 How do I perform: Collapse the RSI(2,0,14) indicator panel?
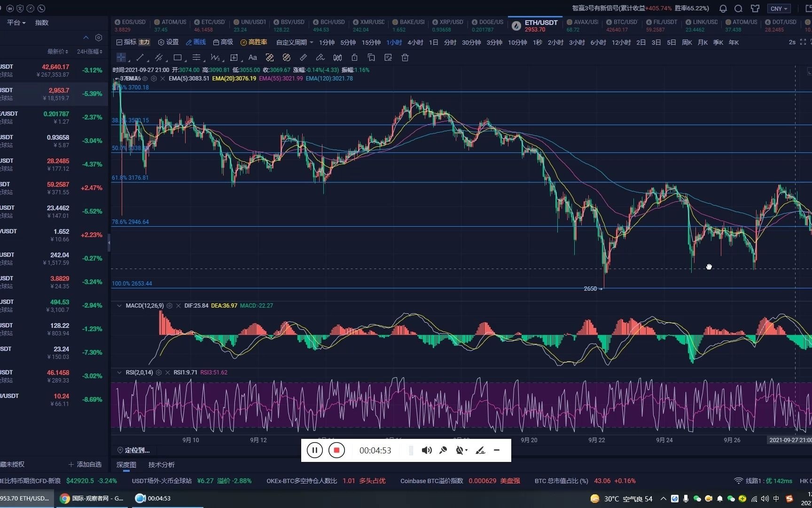[x=119, y=373]
